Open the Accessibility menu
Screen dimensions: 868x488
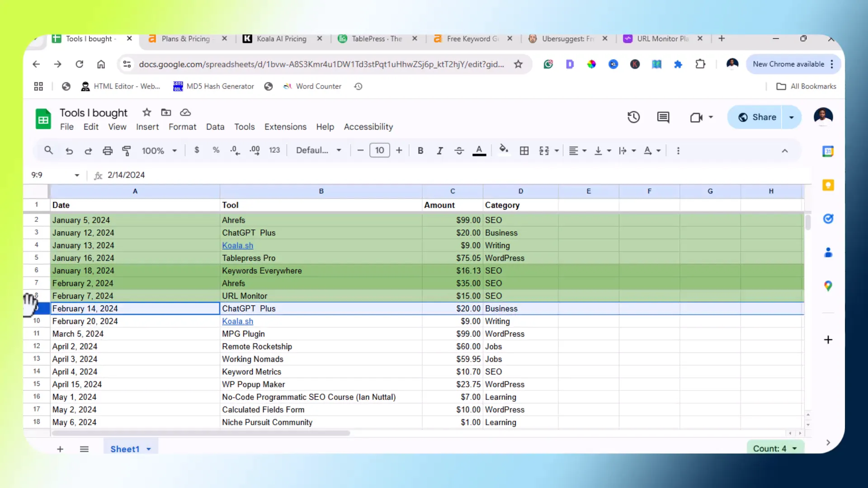[x=368, y=127]
